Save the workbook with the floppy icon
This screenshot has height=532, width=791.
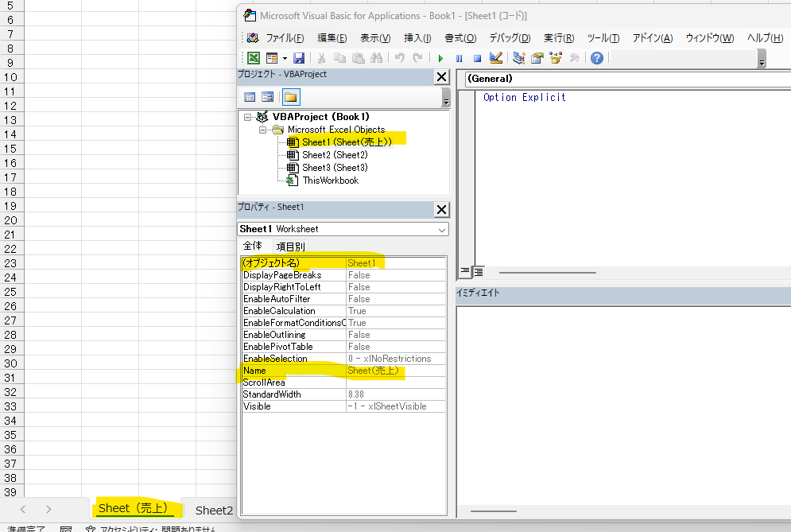click(299, 58)
